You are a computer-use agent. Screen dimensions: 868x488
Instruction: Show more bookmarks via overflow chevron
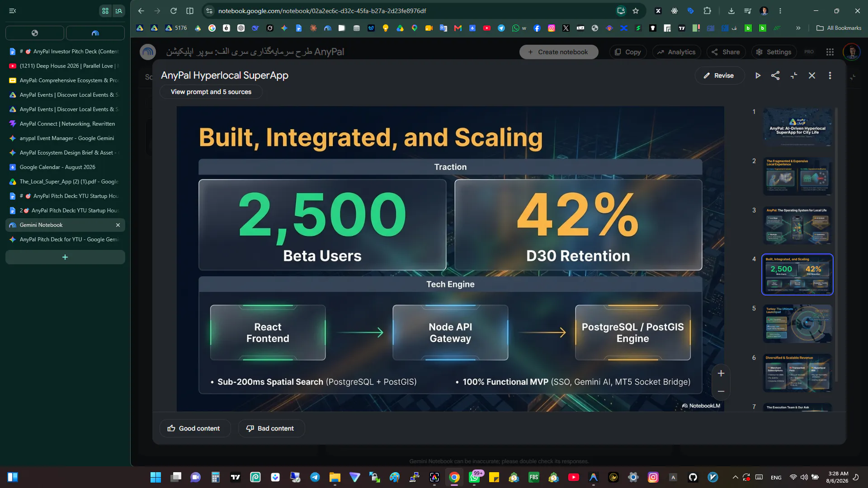798,28
